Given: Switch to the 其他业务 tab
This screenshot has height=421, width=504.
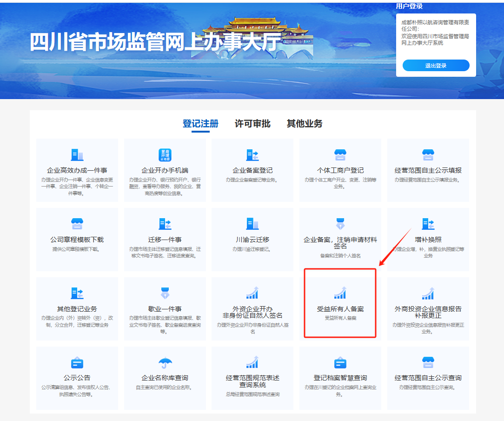Looking at the screenshot, I should pyautogui.click(x=305, y=124).
